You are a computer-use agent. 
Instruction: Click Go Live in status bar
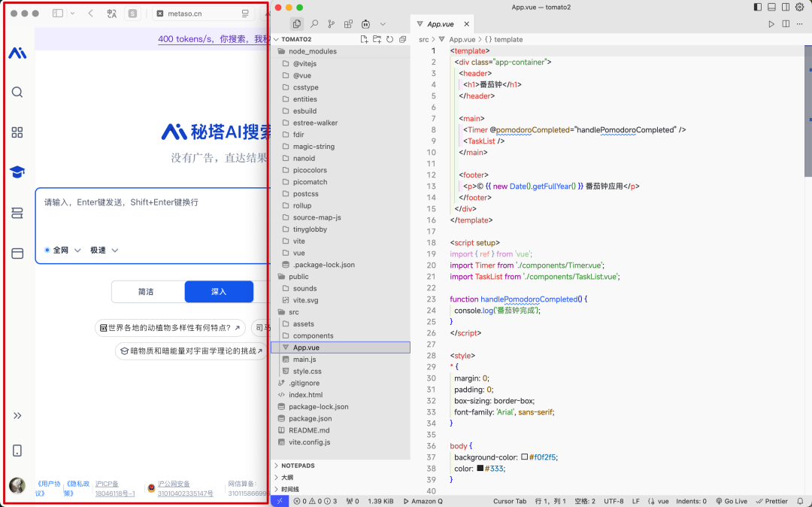(x=732, y=501)
